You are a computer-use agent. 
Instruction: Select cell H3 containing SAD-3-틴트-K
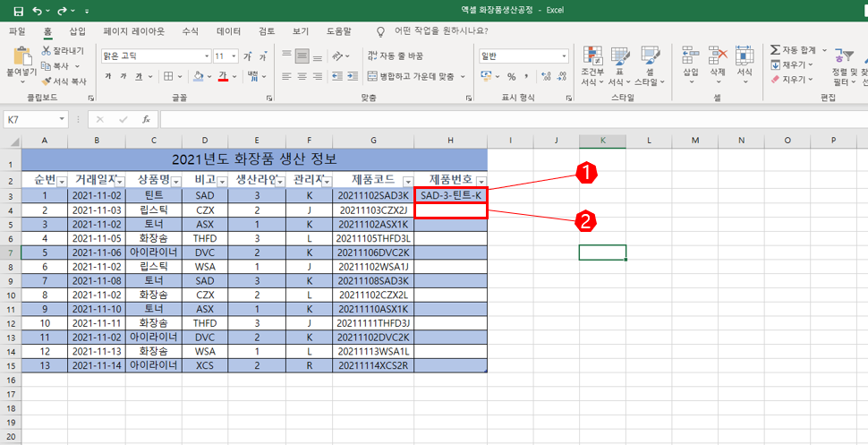coord(451,195)
